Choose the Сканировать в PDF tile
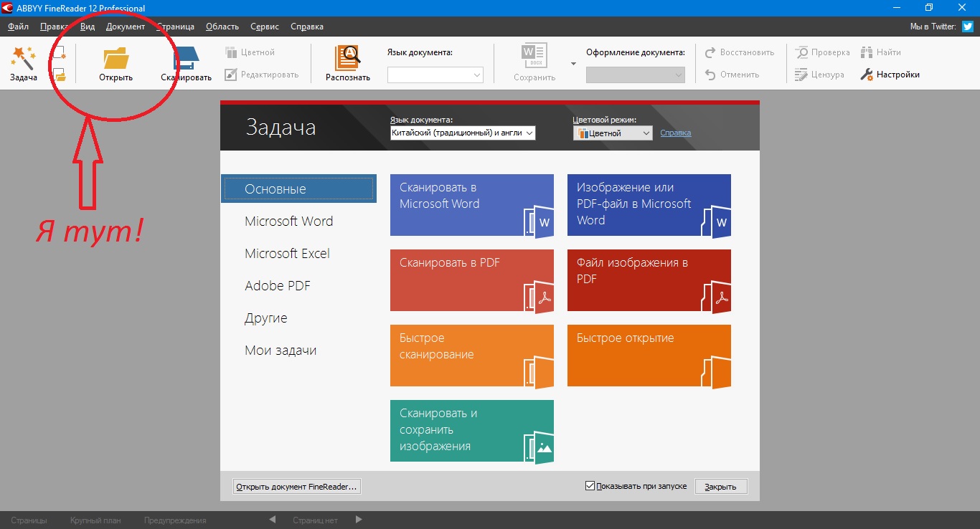Image resolution: width=980 pixels, height=529 pixels. (x=471, y=280)
